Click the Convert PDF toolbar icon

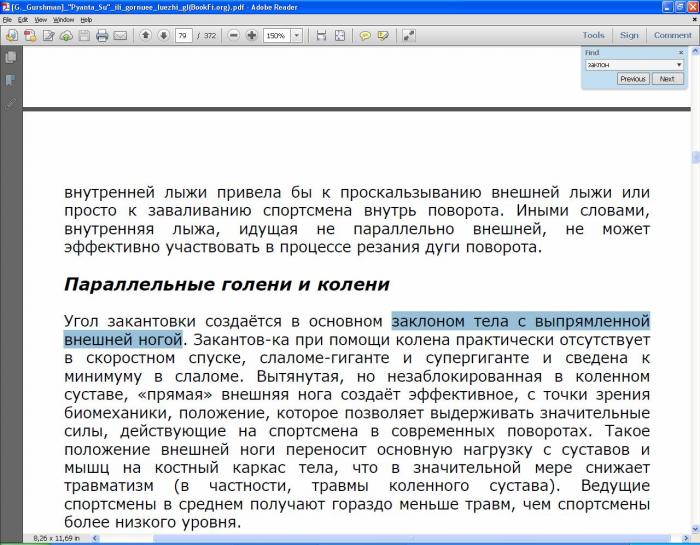point(30,35)
